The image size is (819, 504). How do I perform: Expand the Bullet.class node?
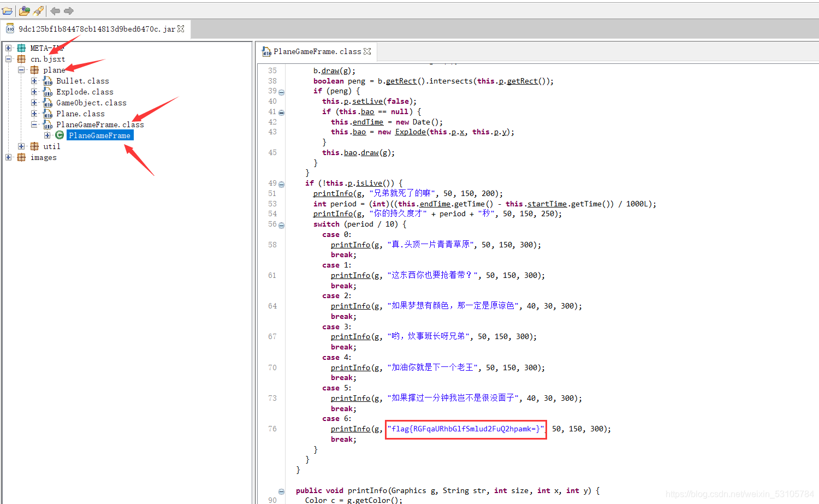(x=34, y=81)
